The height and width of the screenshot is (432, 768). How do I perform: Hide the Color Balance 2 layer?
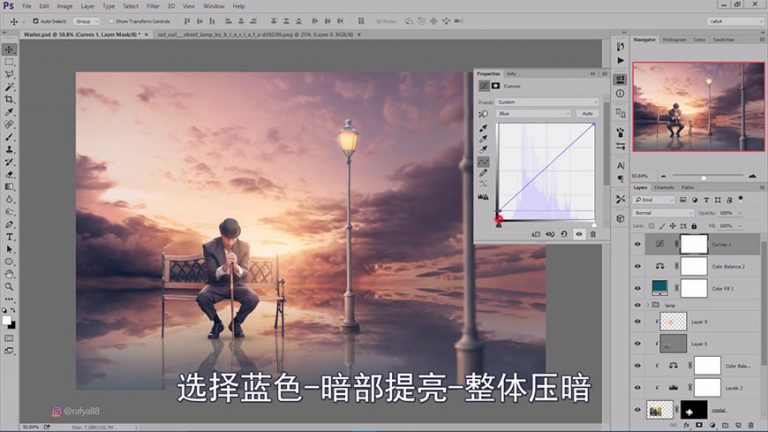638,266
